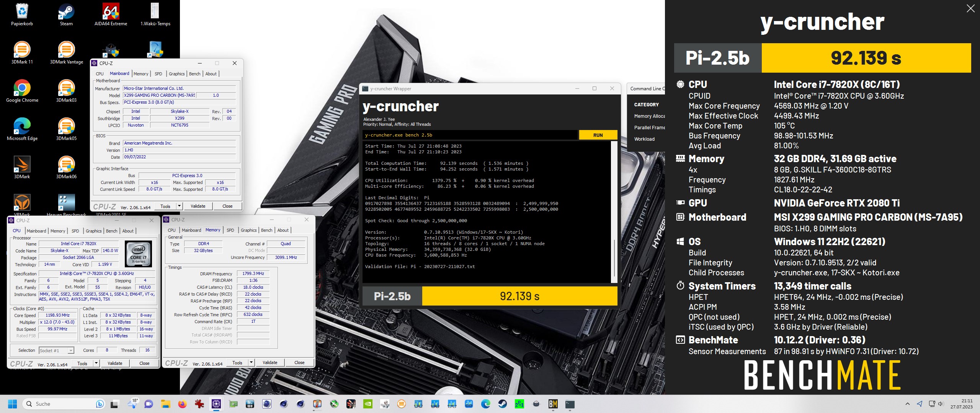
Task: Open Microsoft Edge desktop shortcut
Action: tap(22, 129)
